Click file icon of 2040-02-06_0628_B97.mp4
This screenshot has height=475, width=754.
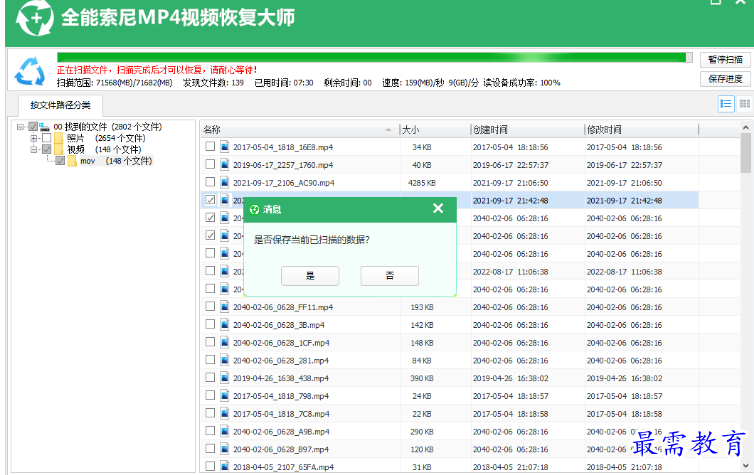225,449
